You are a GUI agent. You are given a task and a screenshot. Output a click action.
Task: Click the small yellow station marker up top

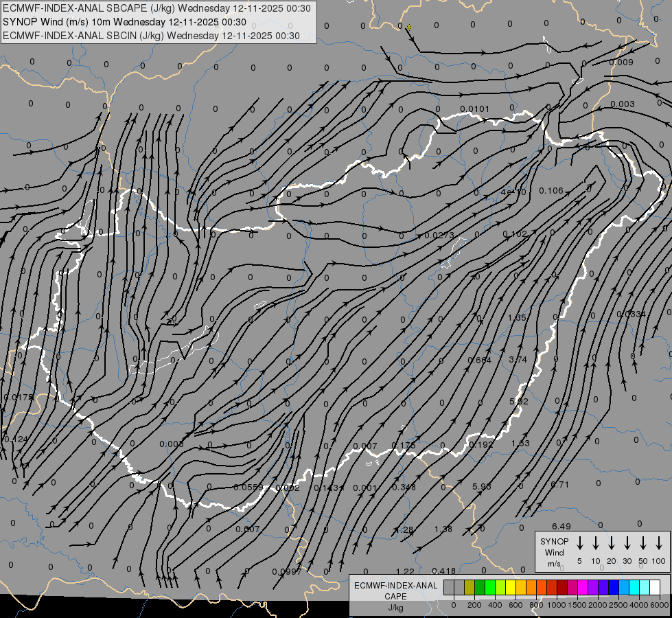409,27
